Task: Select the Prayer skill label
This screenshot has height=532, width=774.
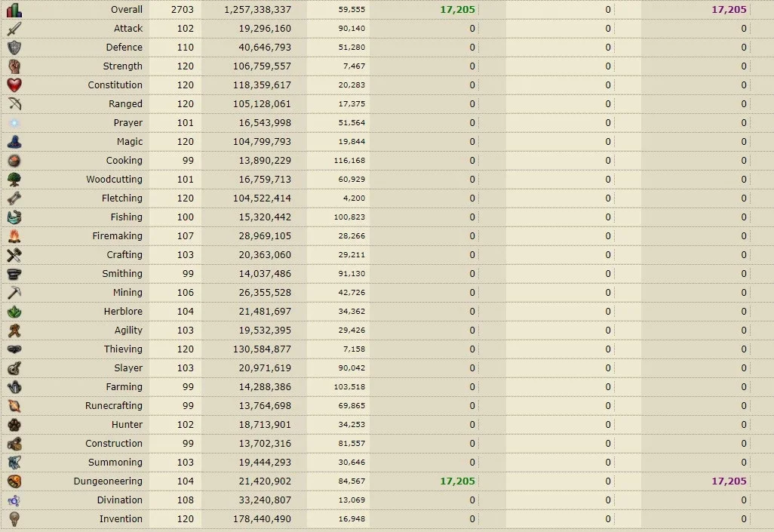Action: pos(127,123)
